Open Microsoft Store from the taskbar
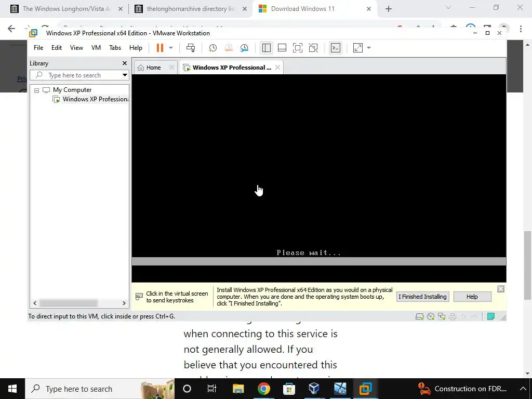Screen dimensions: 532x399 pyautogui.click(x=289, y=389)
